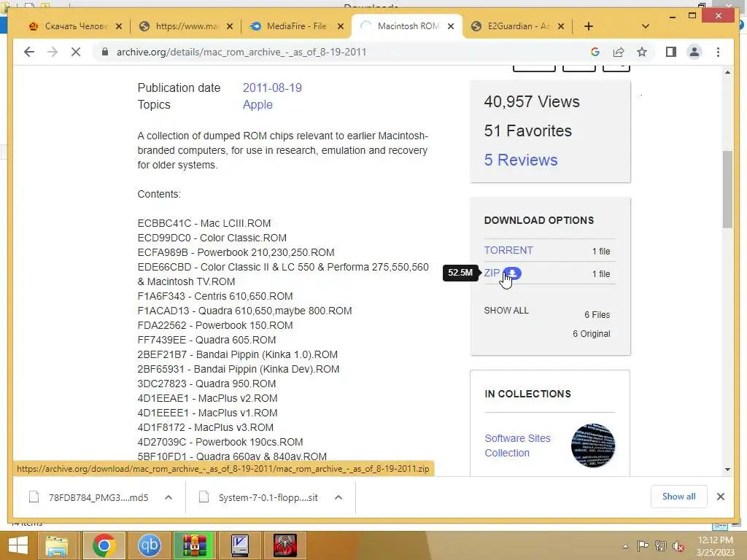Click the page vertical scrollbar thumb
Screen dimensions: 747x560
pyautogui.click(x=727, y=190)
